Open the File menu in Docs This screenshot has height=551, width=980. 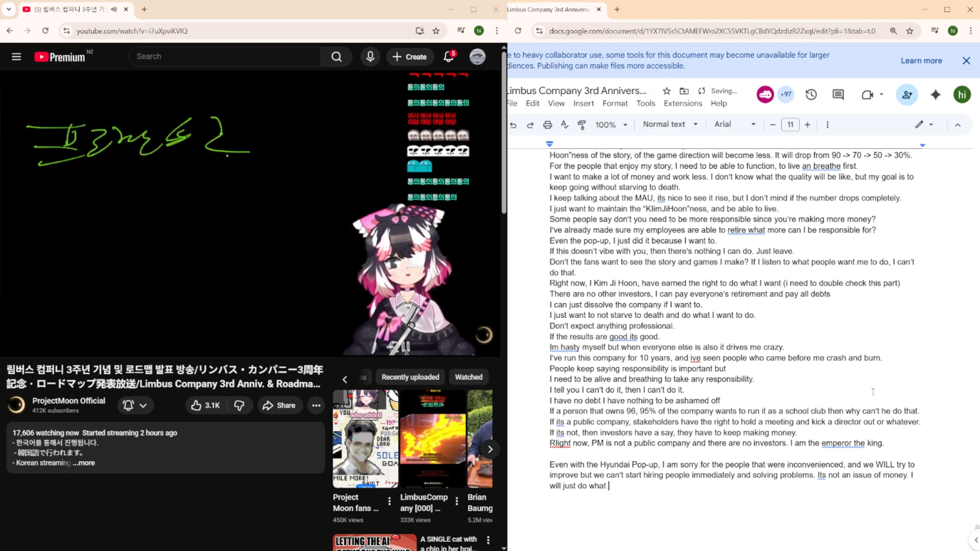(511, 104)
